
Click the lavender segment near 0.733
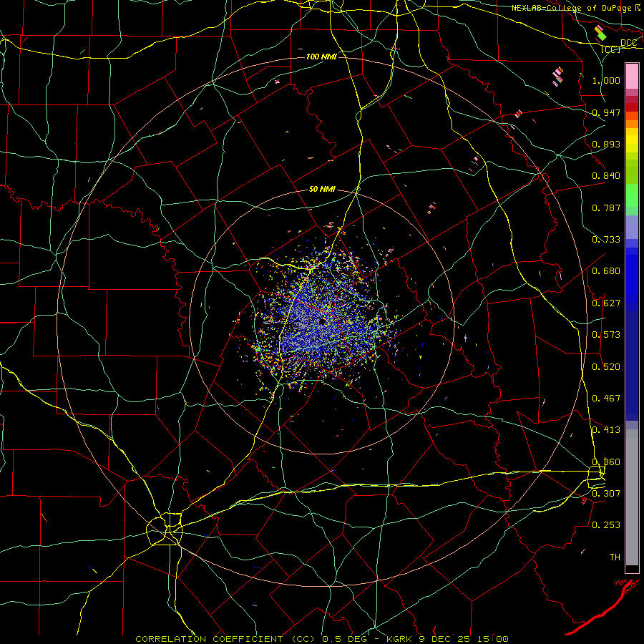point(632,228)
